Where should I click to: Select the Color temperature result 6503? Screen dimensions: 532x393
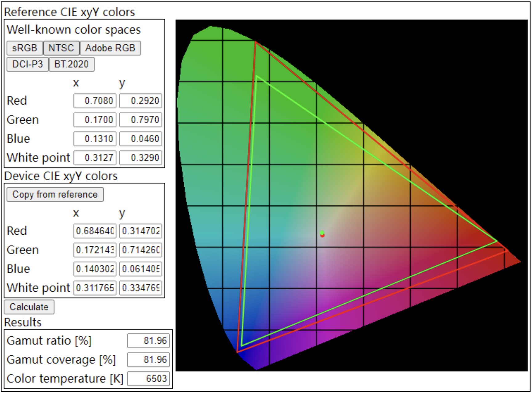149,379
